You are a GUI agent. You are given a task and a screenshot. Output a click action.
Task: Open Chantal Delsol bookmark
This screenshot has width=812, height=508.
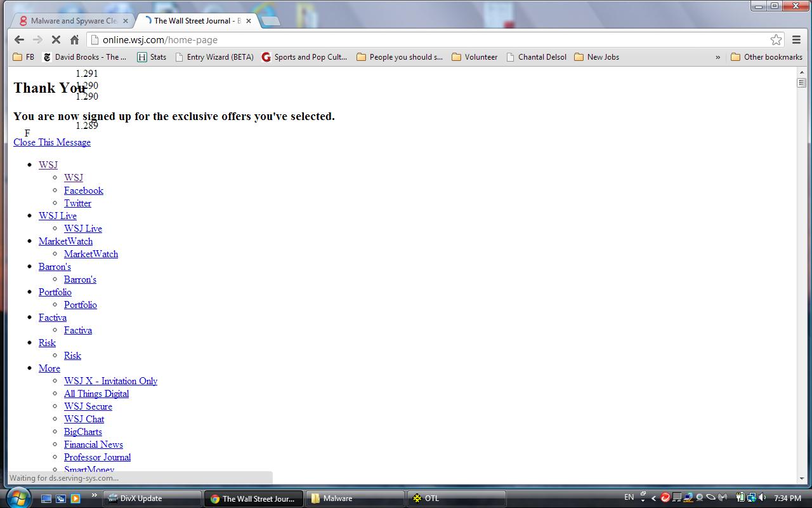pos(537,57)
